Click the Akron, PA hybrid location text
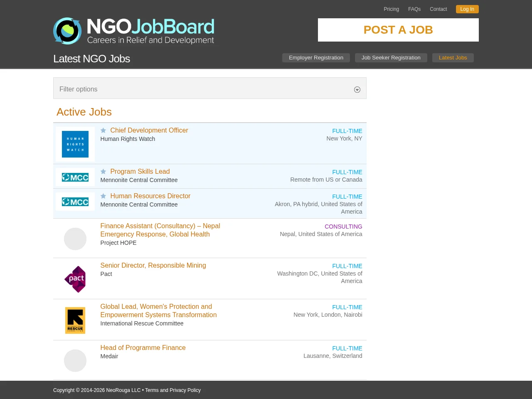Screen dimensions: 532x399 [x=318, y=208]
